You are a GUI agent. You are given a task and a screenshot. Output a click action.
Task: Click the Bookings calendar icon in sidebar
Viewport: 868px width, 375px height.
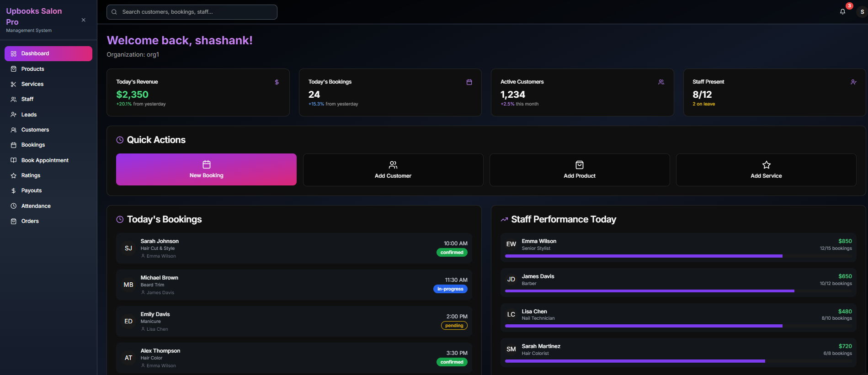[x=13, y=145]
